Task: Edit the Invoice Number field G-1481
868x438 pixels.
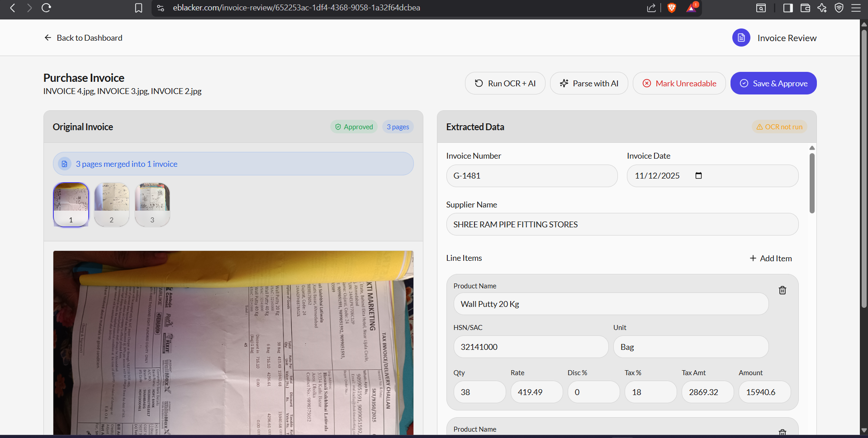Action: tap(532, 176)
